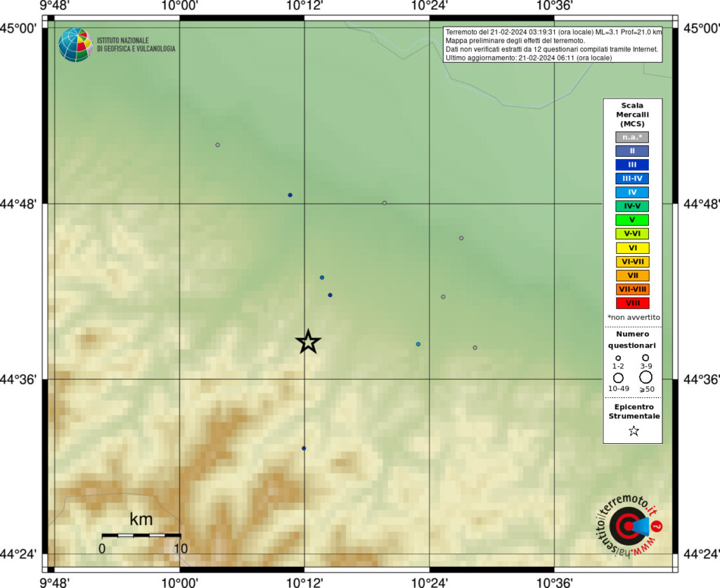720x588 pixels.
Task: Click the southernmost blue dot below epicenter
Action: coord(304,448)
